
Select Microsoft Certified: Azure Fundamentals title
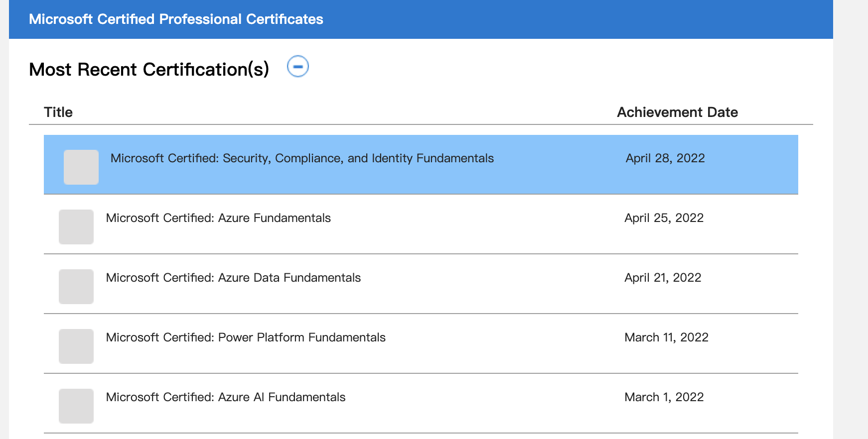(x=218, y=218)
